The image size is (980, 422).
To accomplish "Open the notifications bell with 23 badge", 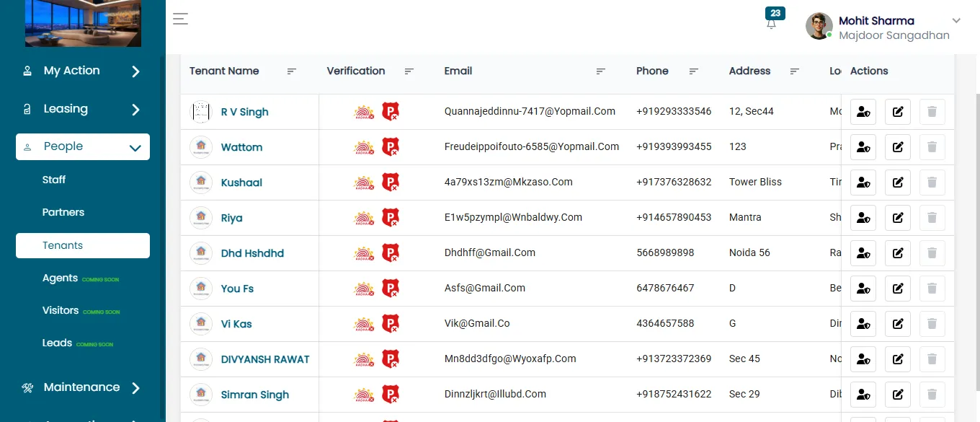I will (772, 22).
